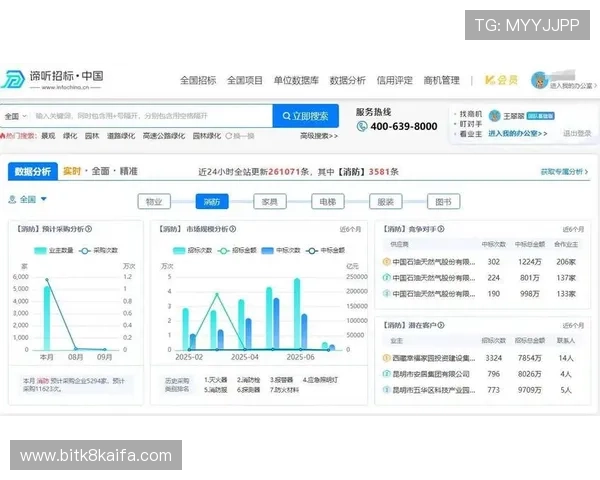
Task: Toggle 业主数量 legend in procurement chart
Action: coord(54,251)
